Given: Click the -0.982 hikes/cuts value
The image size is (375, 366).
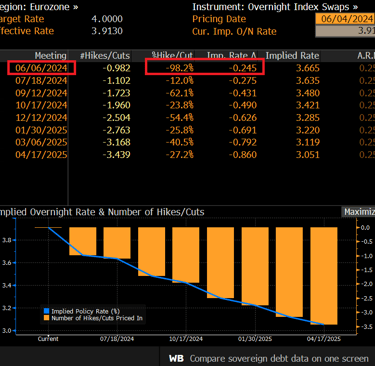Looking at the screenshot, I should point(116,68).
